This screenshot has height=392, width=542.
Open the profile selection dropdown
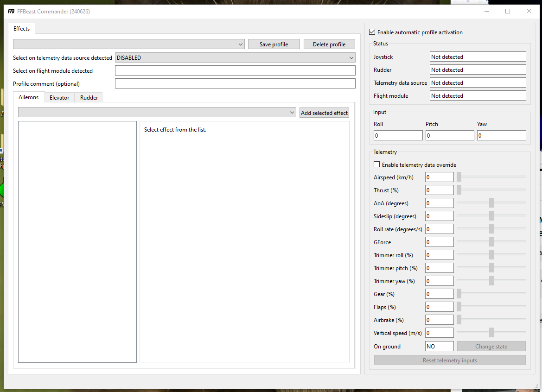[128, 44]
